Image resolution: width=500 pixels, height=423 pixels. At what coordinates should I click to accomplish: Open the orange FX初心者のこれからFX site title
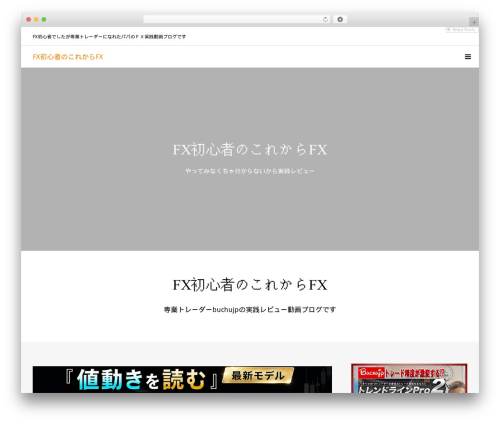pos(68,57)
